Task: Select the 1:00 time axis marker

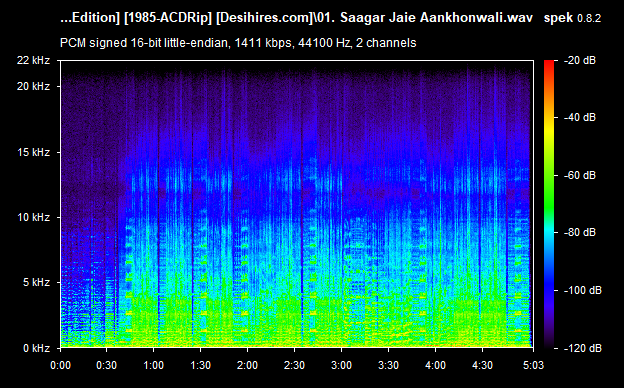Action: [154, 365]
